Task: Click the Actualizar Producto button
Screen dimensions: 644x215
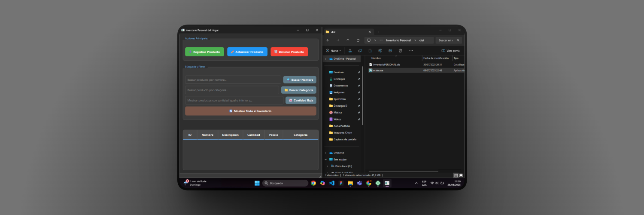Action: (x=247, y=52)
